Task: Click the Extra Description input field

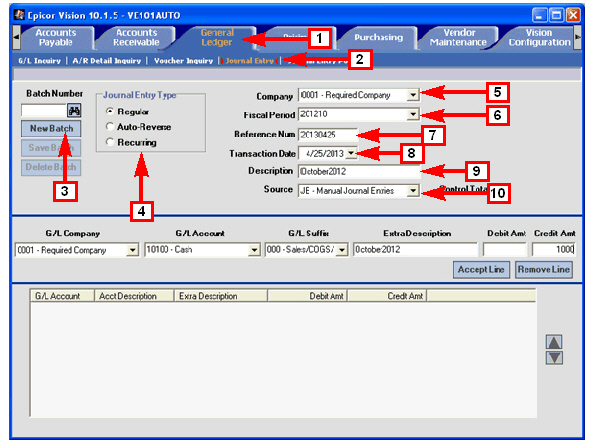Action: (x=415, y=250)
